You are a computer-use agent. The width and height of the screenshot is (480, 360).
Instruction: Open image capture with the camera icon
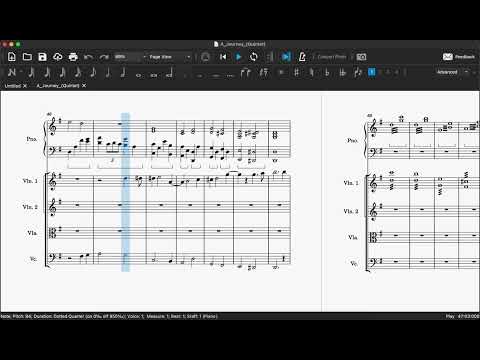click(361, 57)
